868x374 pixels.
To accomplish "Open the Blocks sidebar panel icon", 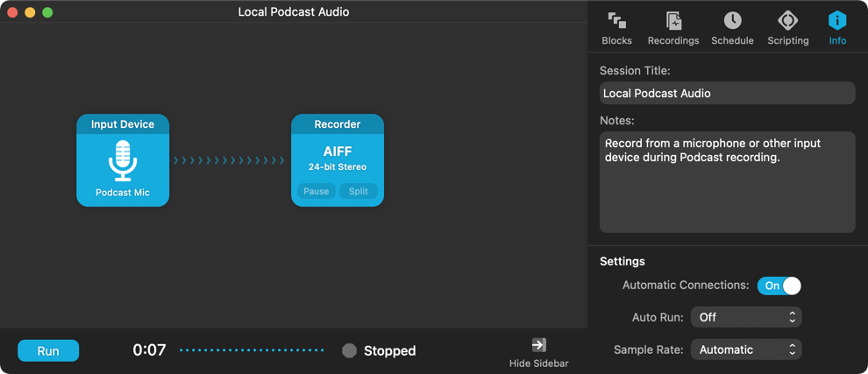I will [x=616, y=21].
